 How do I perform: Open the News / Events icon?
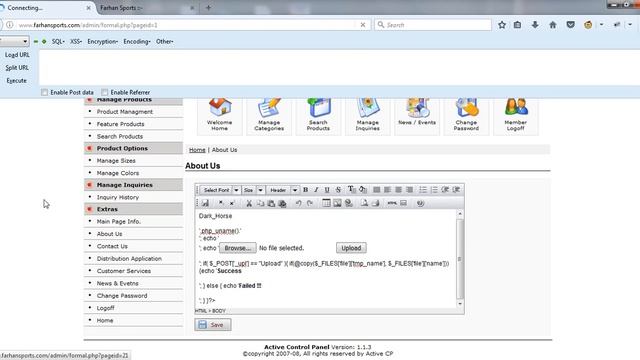click(x=417, y=115)
